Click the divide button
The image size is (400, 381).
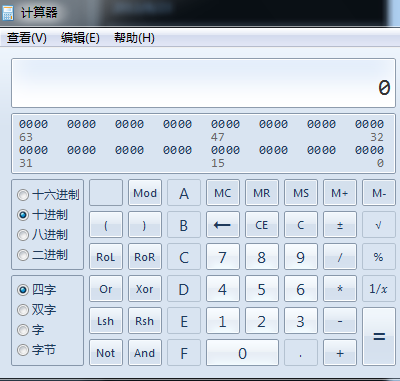pos(340,257)
